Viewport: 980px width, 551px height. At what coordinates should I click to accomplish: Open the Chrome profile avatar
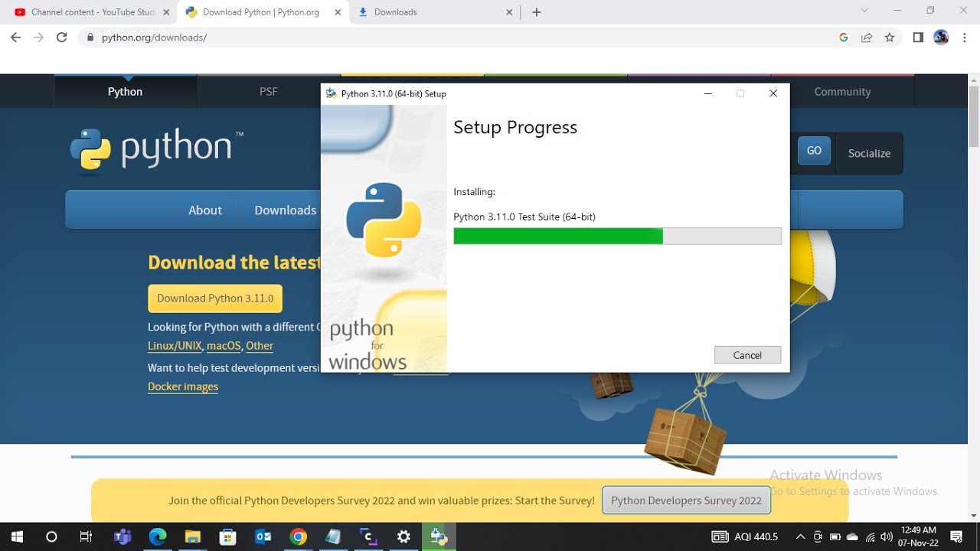pos(941,37)
